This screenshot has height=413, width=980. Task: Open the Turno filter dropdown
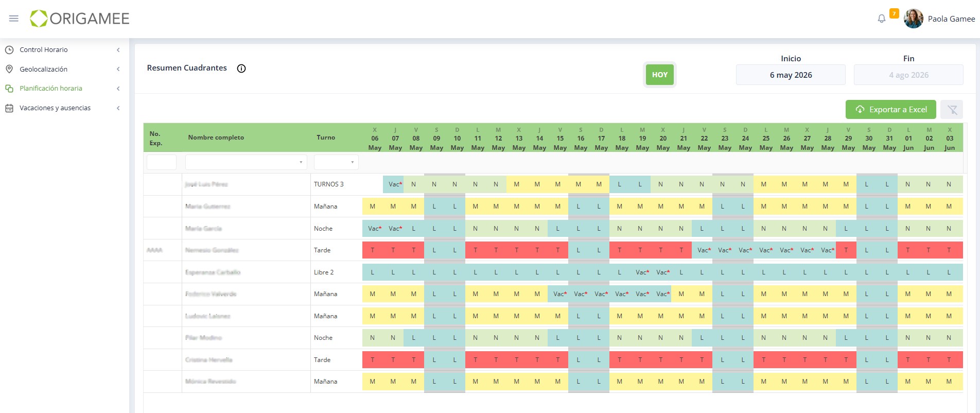[336, 162]
